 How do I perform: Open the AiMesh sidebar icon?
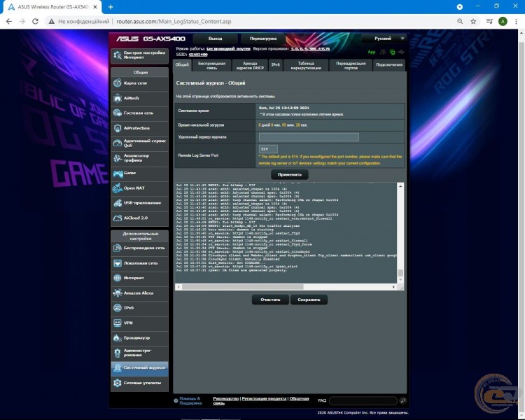pyautogui.click(x=117, y=98)
